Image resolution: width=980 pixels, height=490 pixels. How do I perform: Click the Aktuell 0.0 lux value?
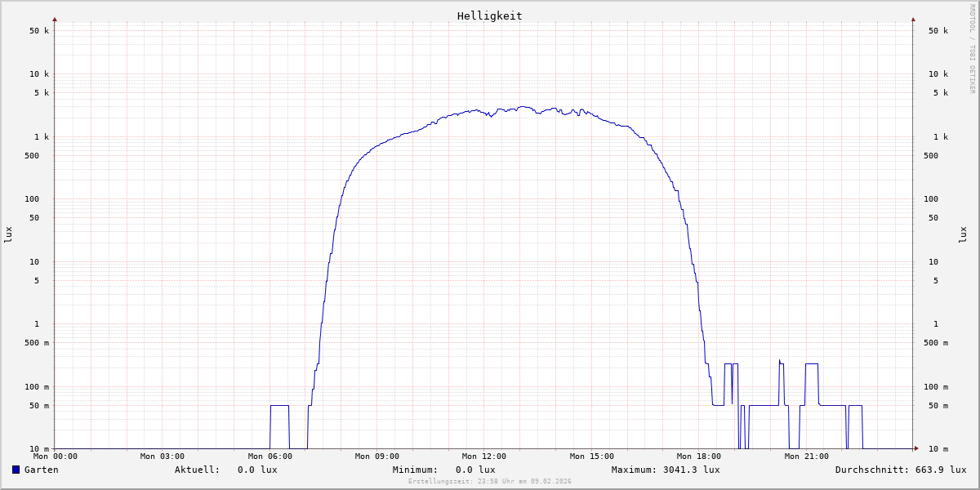click(x=257, y=470)
